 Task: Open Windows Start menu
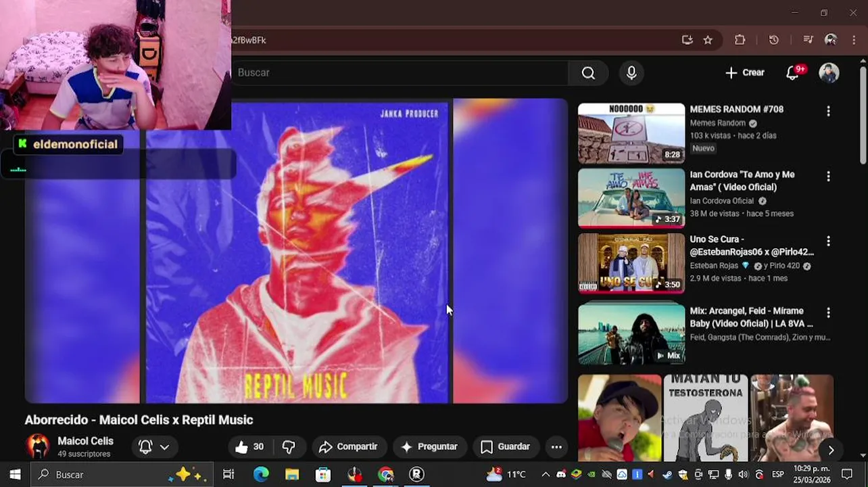(x=15, y=475)
